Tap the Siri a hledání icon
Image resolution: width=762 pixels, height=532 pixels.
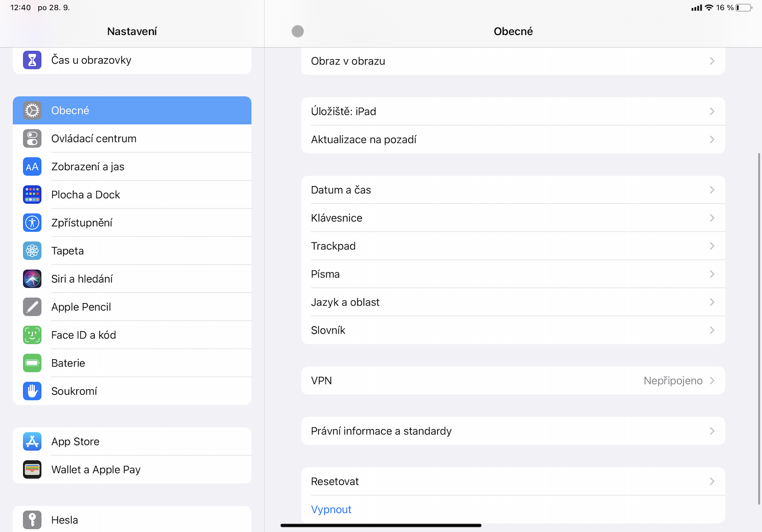tap(32, 279)
